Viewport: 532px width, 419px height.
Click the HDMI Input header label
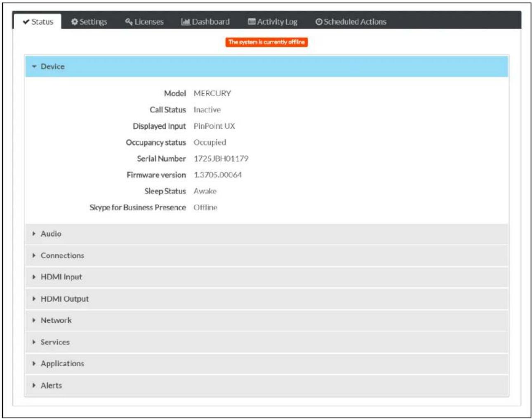pyautogui.click(x=61, y=277)
